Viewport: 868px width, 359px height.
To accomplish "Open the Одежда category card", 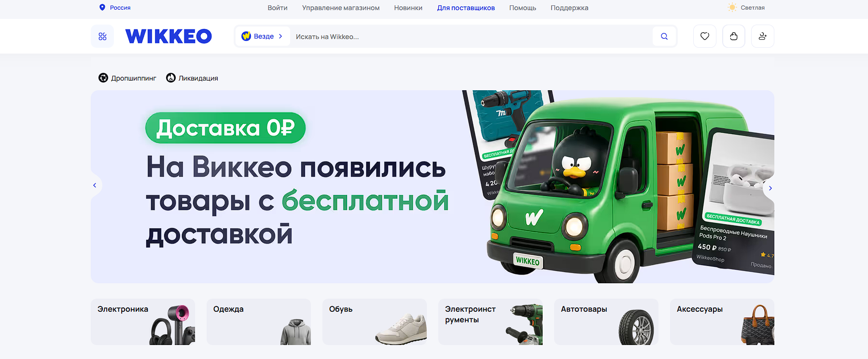I will pos(259,322).
